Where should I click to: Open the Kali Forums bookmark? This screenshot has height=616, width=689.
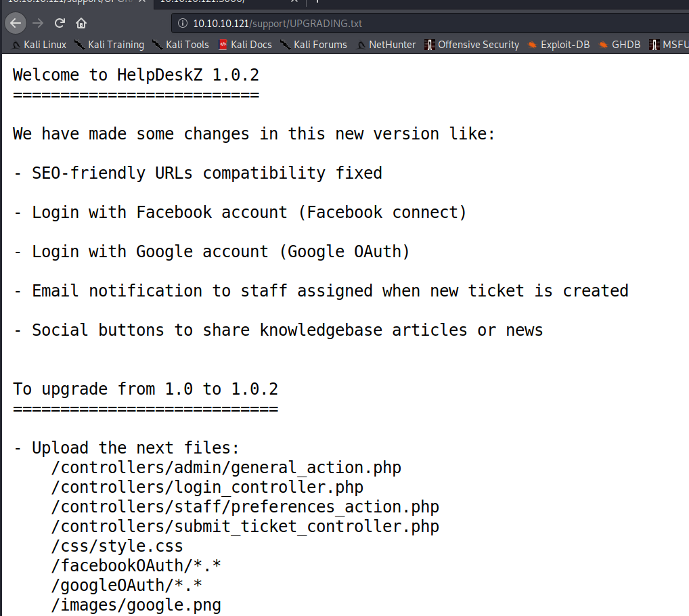point(313,45)
